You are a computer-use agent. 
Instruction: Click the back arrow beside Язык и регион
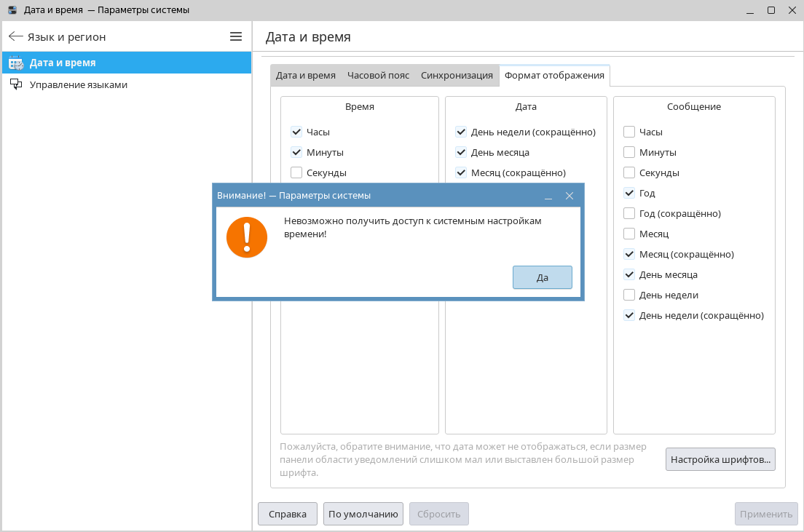click(x=16, y=36)
